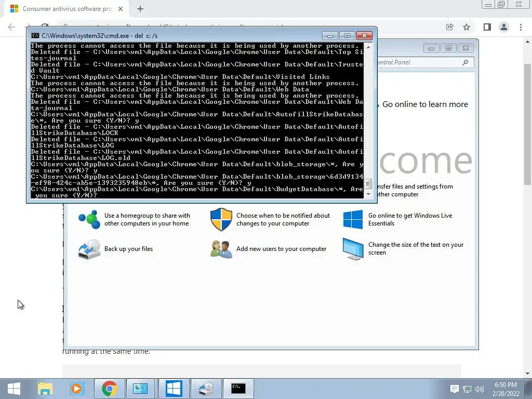This screenshot has width=532, height=399.
Task: Minimize the Getting Started background window
Action: pos(431,48)
